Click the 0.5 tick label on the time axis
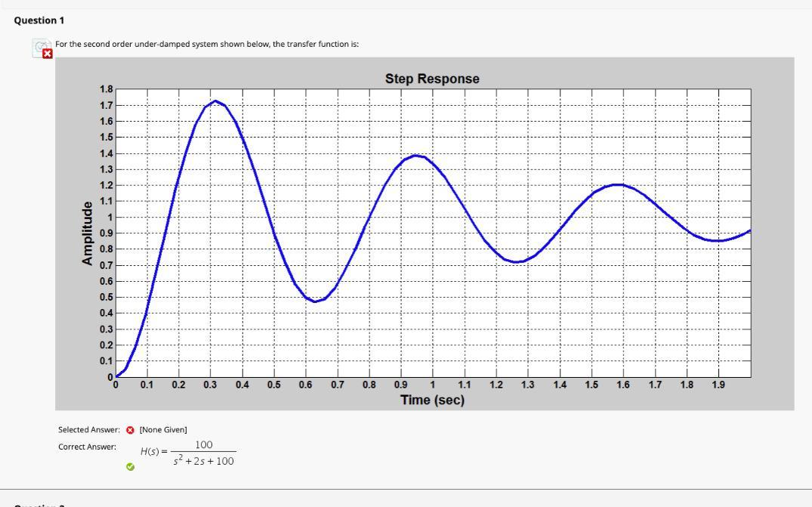Image resolution: width=812 pixels, height=507 pixels. 274,384
